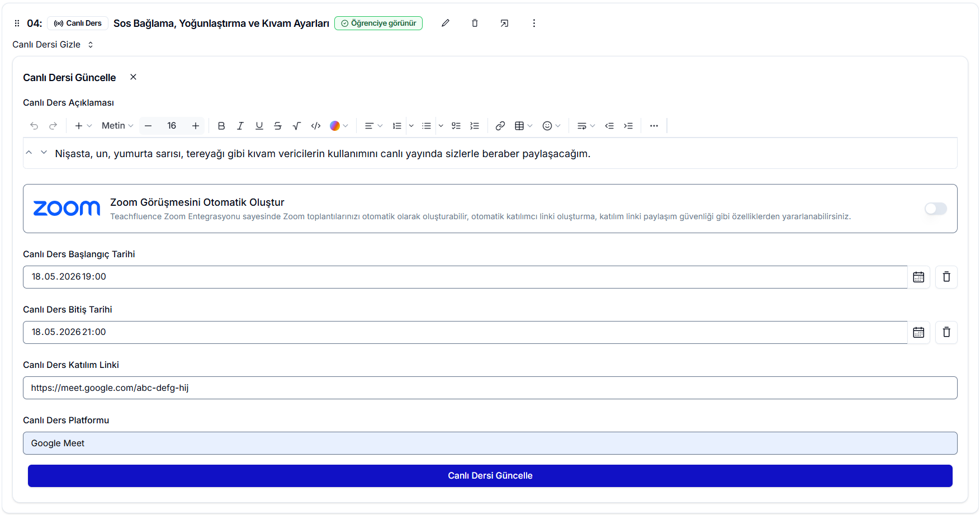Viewport: 980px width, 515px height.
Task: Insert a hyperlink with link icon
Action: (x=500, y=126)
